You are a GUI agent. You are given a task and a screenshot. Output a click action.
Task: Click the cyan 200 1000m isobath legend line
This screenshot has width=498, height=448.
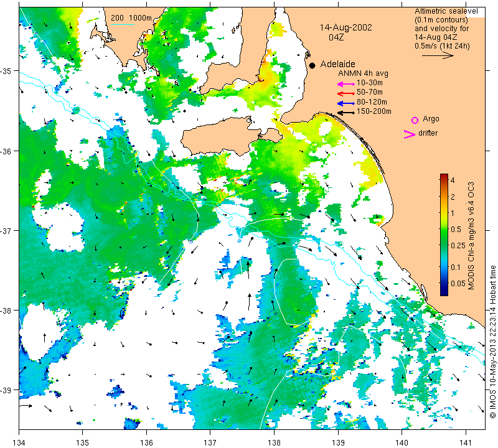123,24
